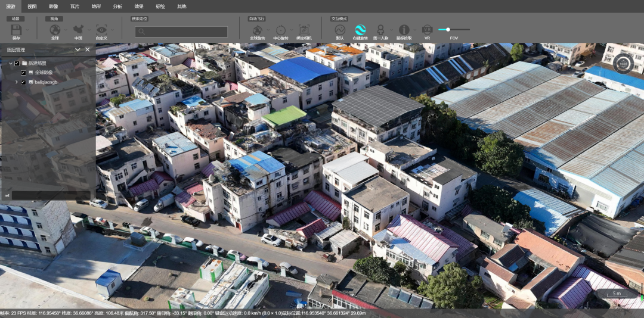The height and width of the screenshot is (318, 644).
Task: Click the compass navigation widget on map
Action: (x=623, y=64)
